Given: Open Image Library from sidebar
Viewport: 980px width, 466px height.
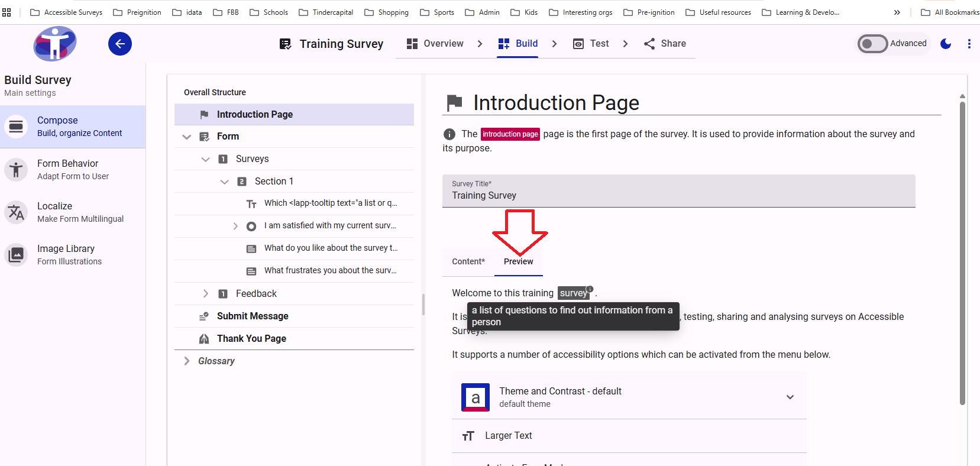Looking at the screenshot, I should (66, 254).
